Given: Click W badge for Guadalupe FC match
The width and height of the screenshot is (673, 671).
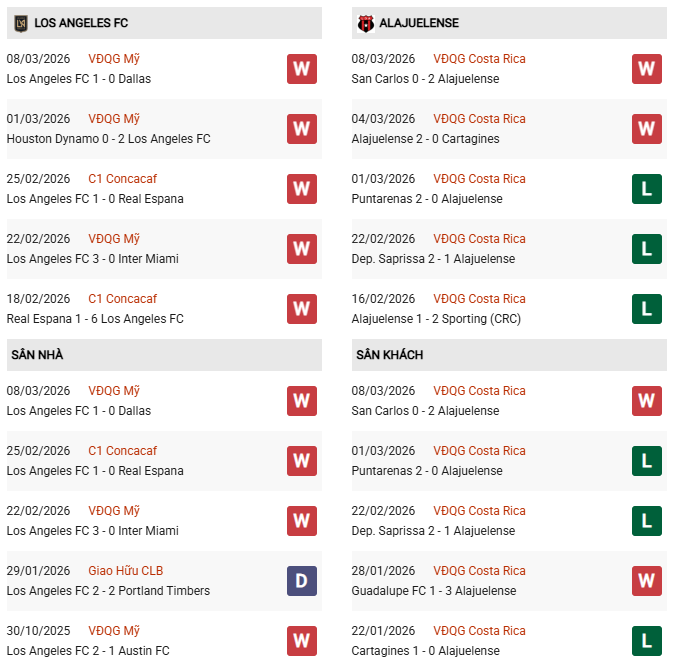Looking at the screenshot, I should (646, 581).
